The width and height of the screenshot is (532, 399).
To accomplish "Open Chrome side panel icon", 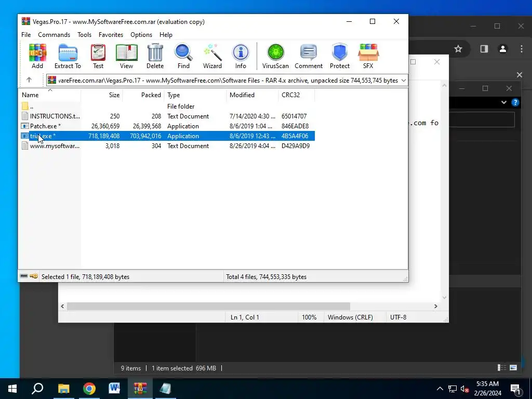I will 484,49.
